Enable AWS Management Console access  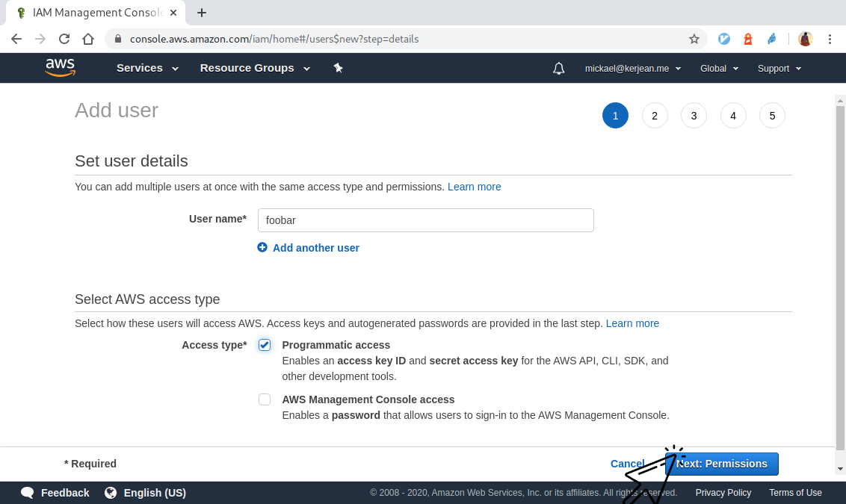[265, 399]
